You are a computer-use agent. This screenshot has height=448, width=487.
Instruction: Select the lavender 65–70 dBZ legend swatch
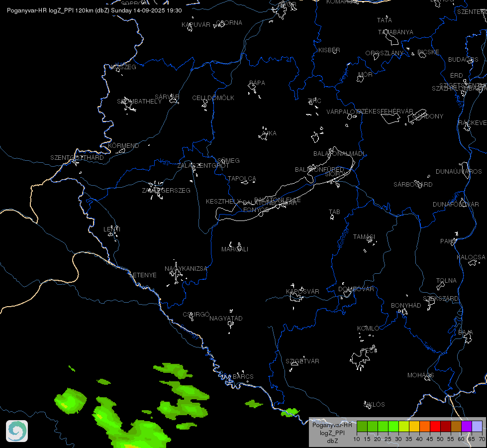[x=477, y=427]
